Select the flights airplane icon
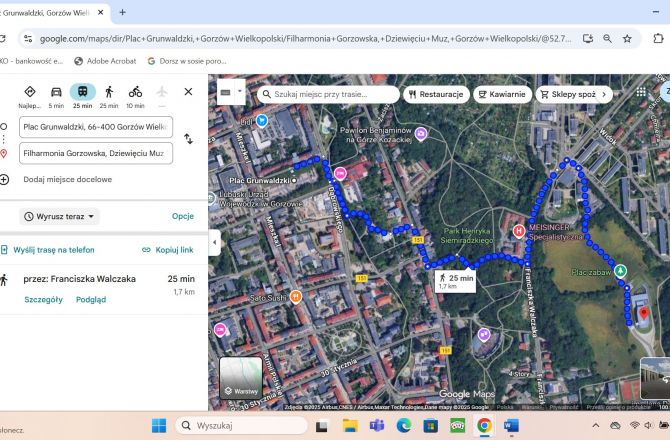The height and width of the screenshot is (440, 670). click(162, 92)
